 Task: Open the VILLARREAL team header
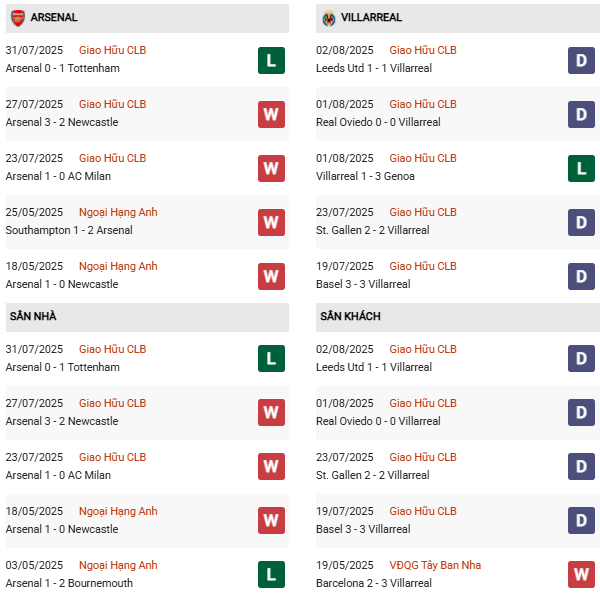372,18
